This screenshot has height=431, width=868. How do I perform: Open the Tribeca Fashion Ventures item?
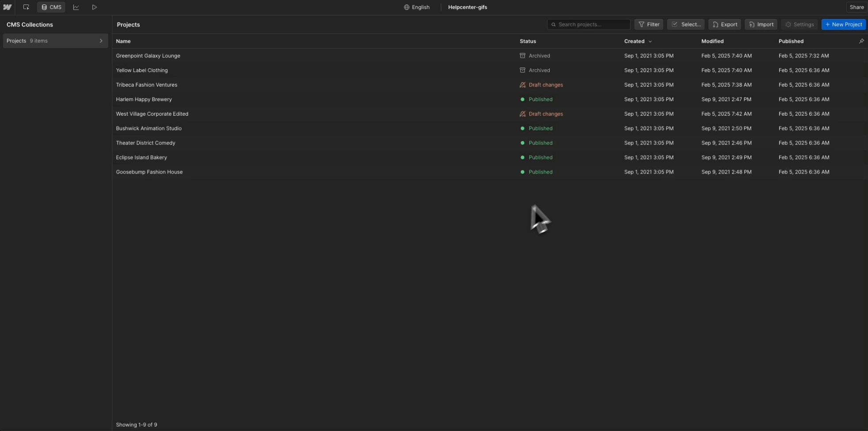[x=147, y=85]
